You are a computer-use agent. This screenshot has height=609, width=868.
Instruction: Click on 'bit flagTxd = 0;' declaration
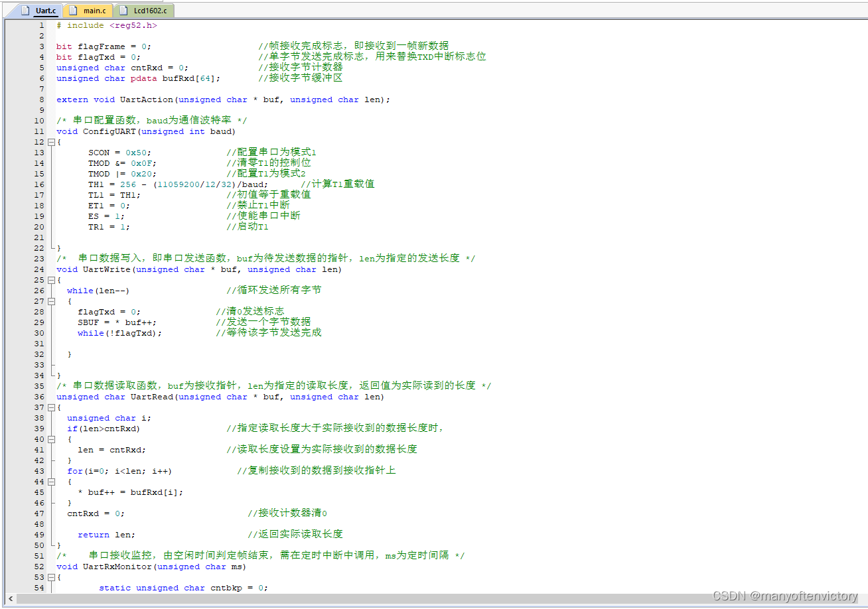tap(98, 57)
